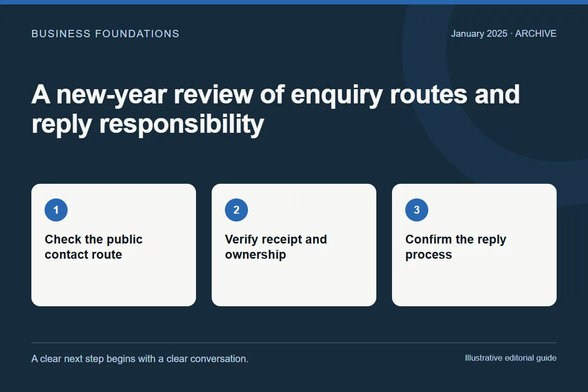Click the 'BUSINESS FOUNDATIONS' label
Screen dimensions: 588x392
click(105, 34)
